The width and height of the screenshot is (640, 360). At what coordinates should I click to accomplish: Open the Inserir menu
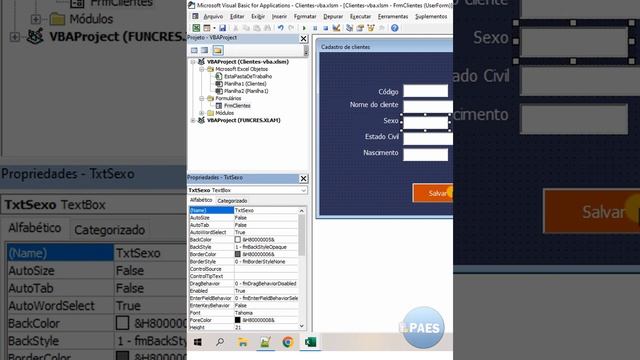pos(280,16)
